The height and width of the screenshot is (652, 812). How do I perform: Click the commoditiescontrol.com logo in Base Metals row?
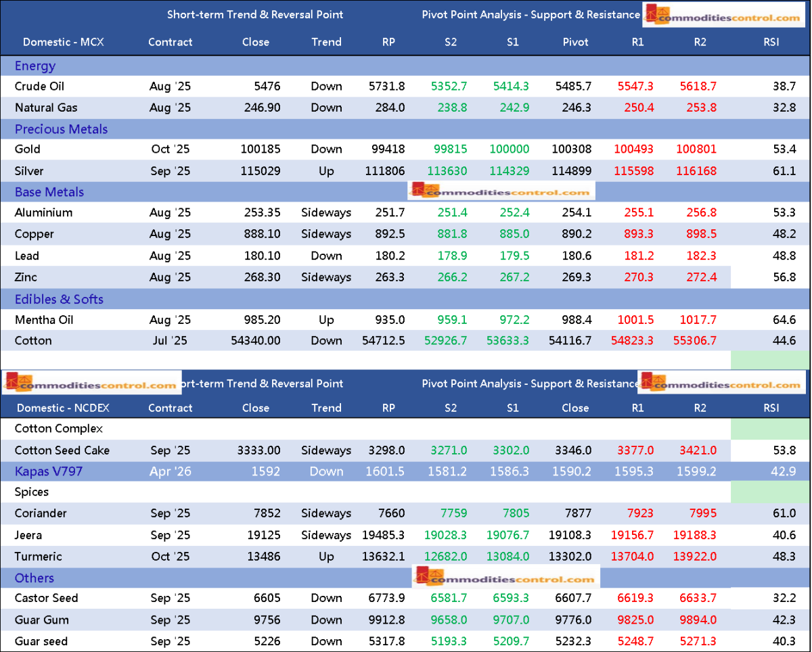[x=501, y=191]
